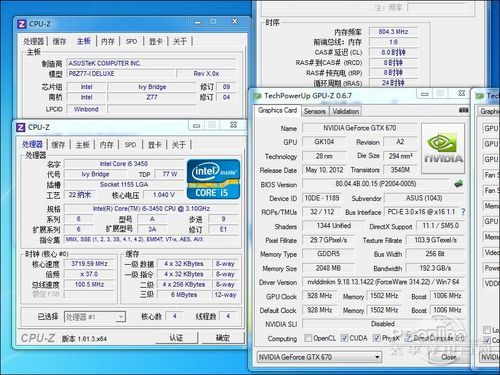Click the Intel Core i5 logo badge
The width and height of the screenshot is (500, 375).
coord(213,179)
